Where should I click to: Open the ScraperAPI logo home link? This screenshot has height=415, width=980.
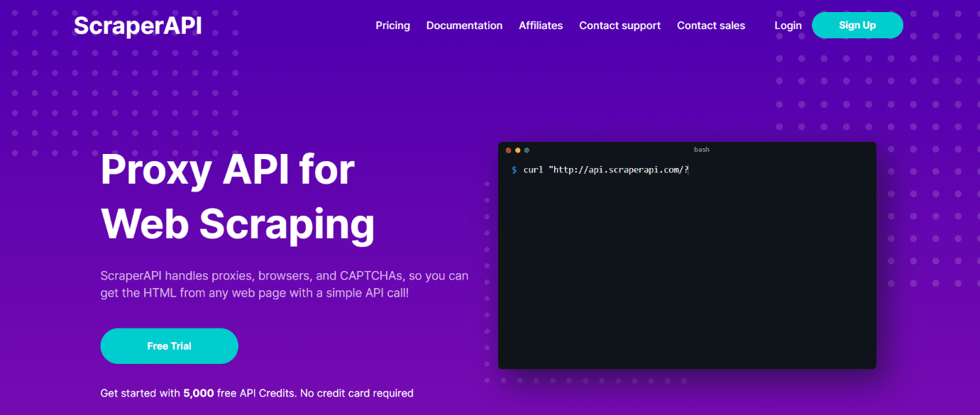tap(138, 26)
